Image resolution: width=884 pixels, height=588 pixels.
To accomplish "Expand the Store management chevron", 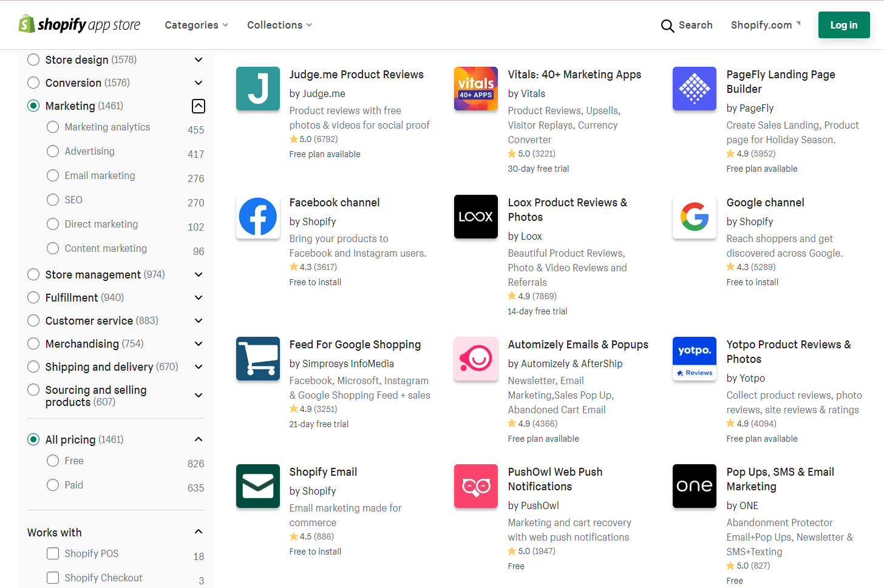I will 199,274.
